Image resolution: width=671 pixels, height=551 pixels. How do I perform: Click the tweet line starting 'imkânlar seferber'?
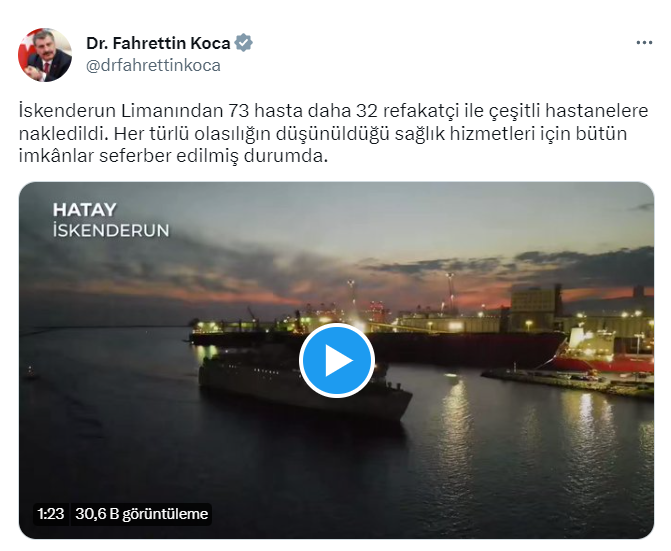(x=173, y=156)
